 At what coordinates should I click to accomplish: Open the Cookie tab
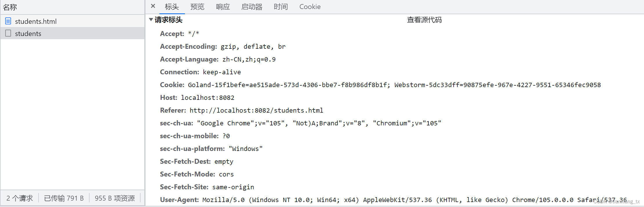coord(310,7)
